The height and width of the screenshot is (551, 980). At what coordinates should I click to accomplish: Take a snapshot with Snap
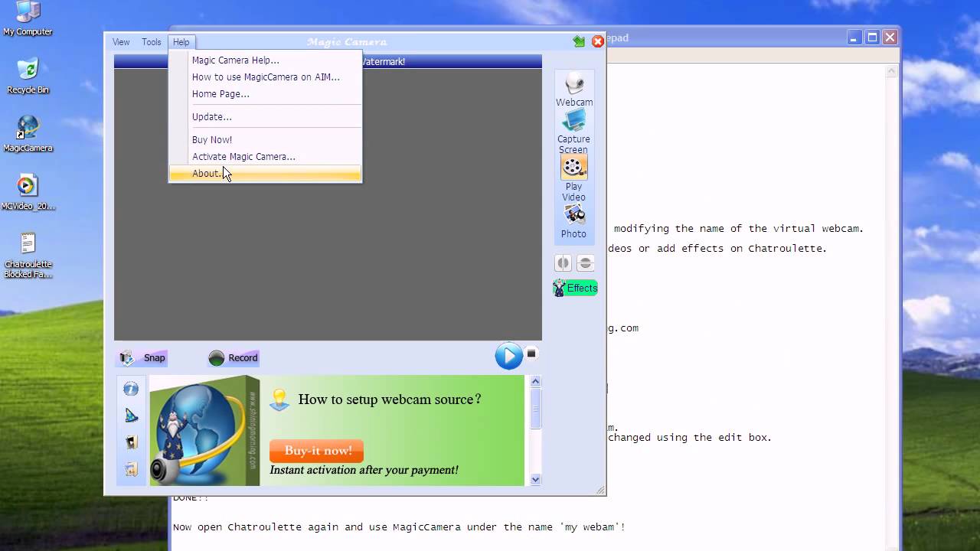(x=143, y=357)
